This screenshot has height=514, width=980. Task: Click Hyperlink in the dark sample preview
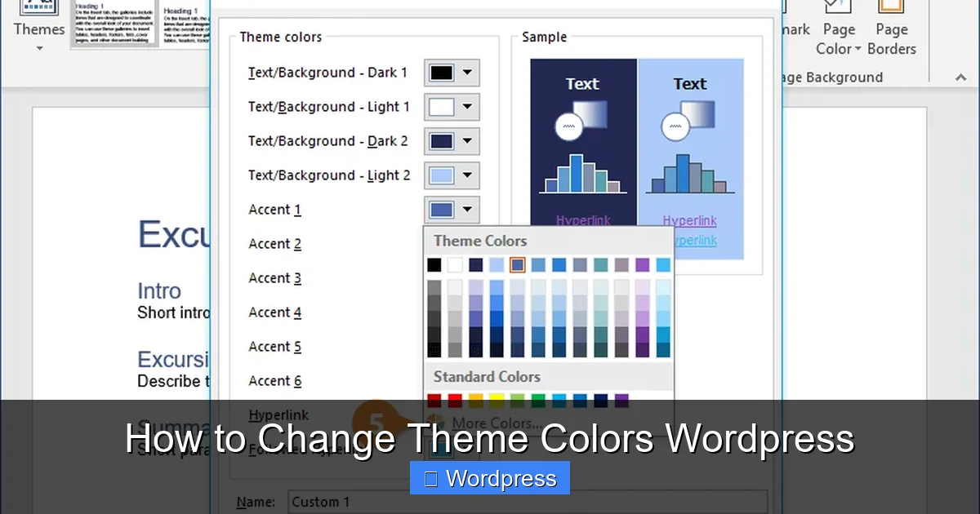pyautogui.click(x=583, y=220)
